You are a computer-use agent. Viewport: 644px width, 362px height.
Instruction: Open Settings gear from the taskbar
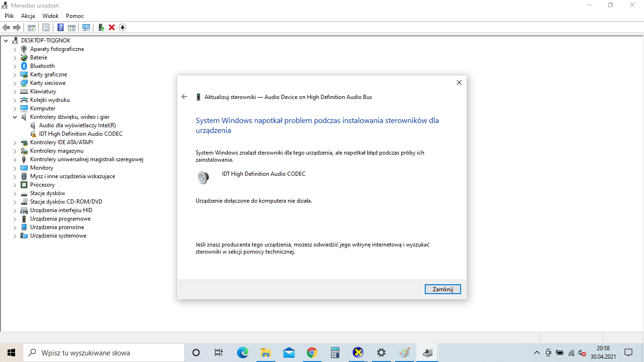381,352
